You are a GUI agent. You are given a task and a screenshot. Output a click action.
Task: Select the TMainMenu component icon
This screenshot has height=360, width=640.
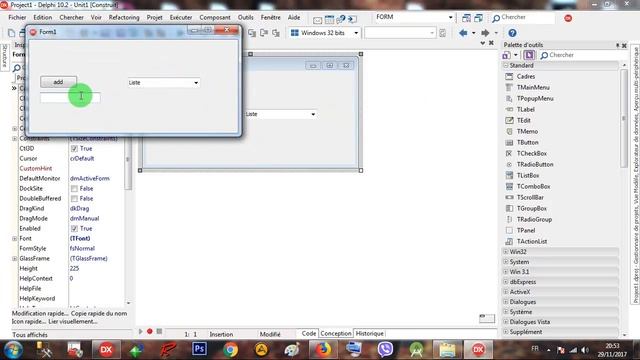tap(509, 87)
